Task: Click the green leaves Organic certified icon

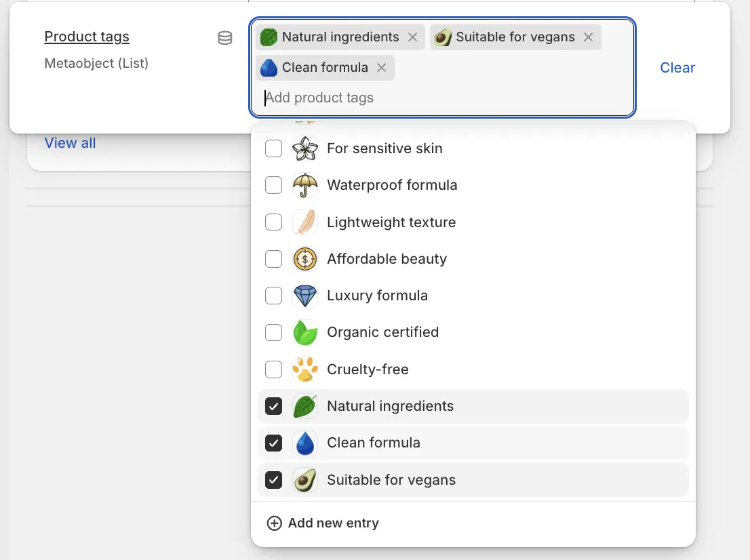Action: point(304,332)
